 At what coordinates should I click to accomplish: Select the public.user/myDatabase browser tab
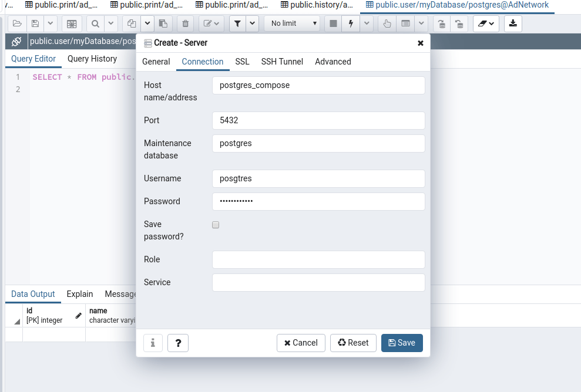coord(457,5)
